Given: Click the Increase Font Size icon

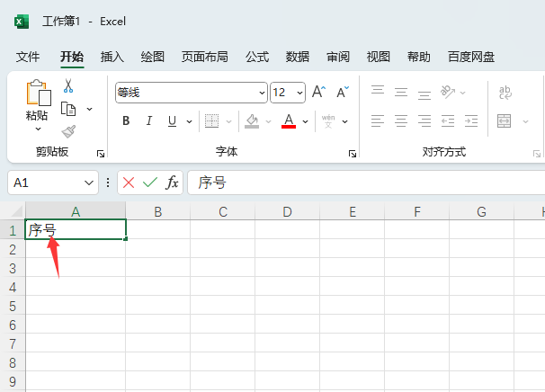Looking at the screenshot, I should pyautogui.click(x=318, y=92).
